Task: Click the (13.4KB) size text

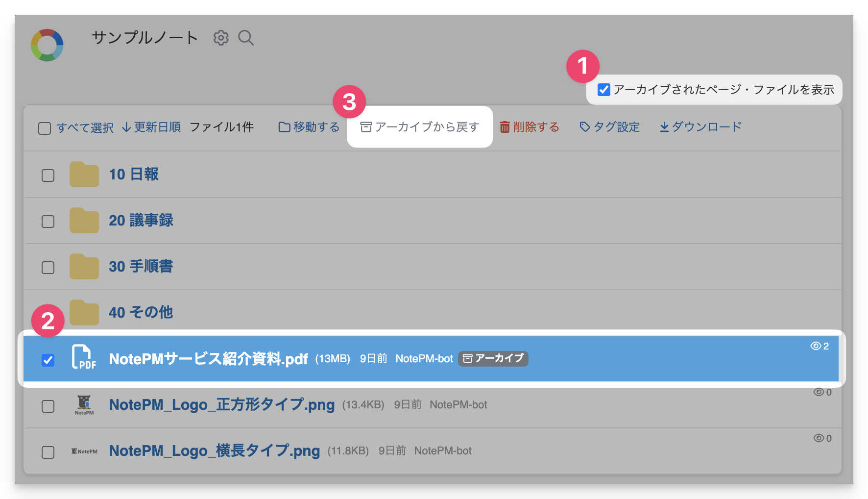Action: [x=363, y=405]
